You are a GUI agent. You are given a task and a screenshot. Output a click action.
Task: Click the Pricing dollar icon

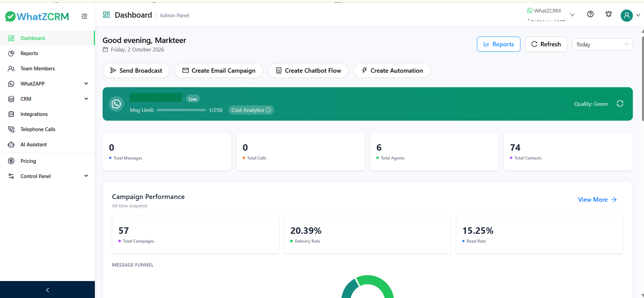(x=11, y=161)
